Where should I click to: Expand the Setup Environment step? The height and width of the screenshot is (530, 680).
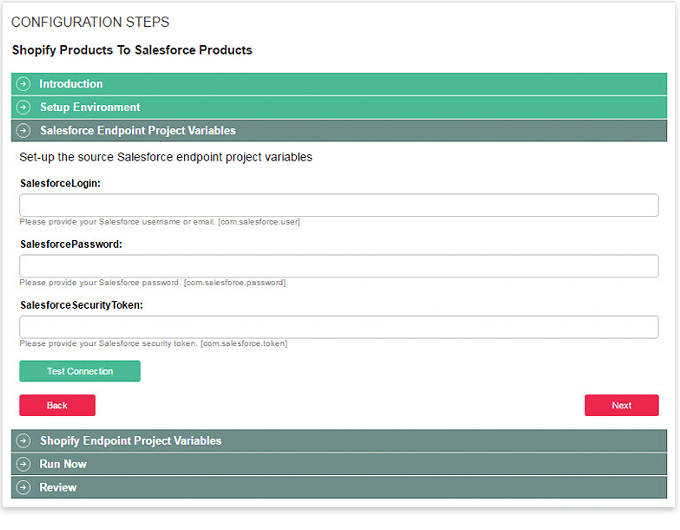pyautogui.click(x=339, y=107)
